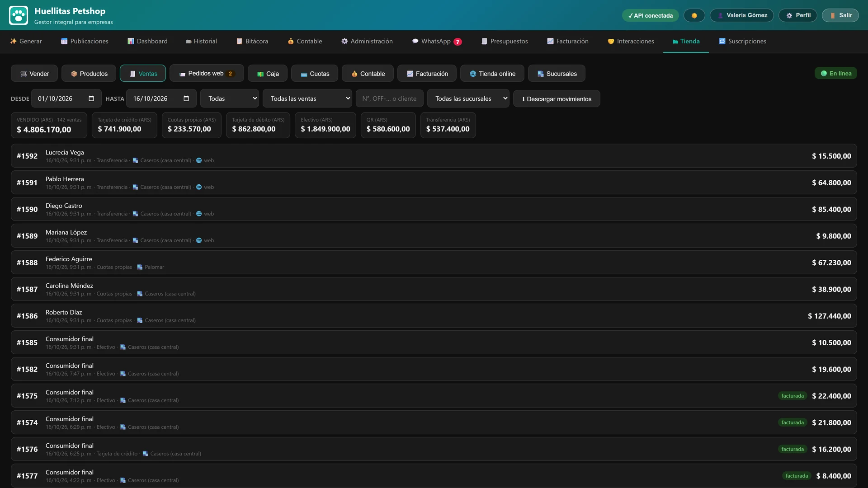The height and width of the screenshot is (488, 868).
Task: Open the WhatsApp tab with 7 notifications
Action: point(437,41)
